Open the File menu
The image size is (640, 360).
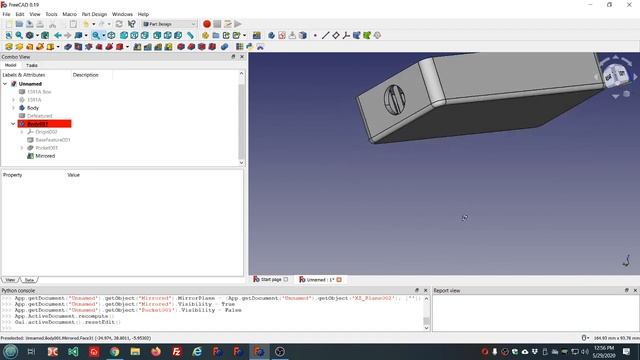(x=6, y=14)
